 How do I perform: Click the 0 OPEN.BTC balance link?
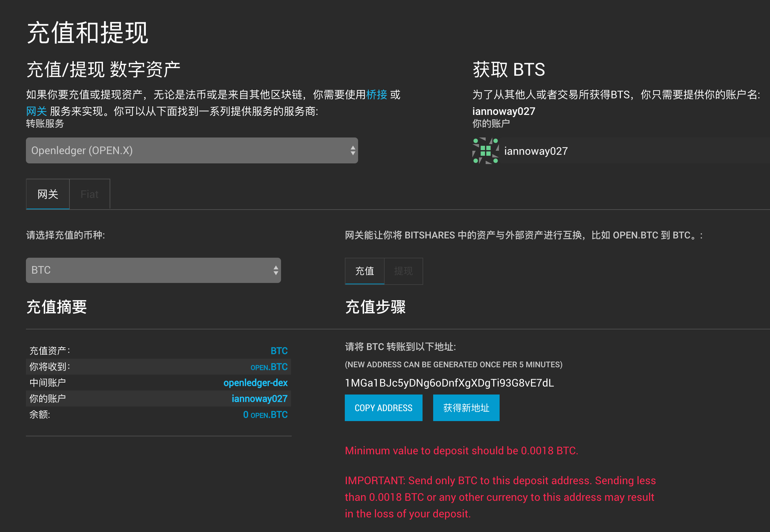[265, 415]
